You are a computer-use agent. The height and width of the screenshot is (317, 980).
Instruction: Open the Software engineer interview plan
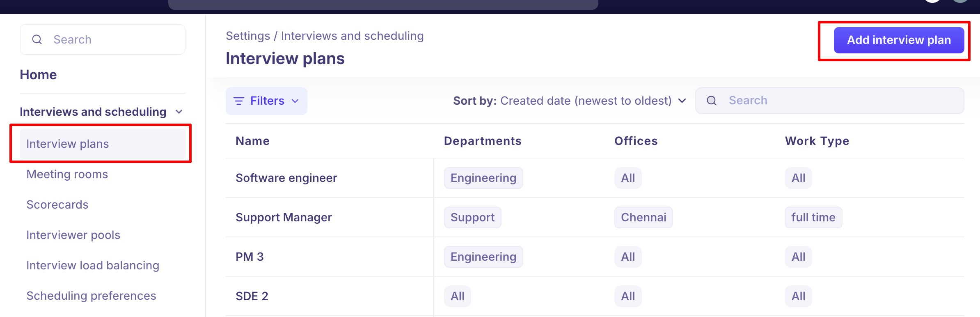click(x=286, y=178)
